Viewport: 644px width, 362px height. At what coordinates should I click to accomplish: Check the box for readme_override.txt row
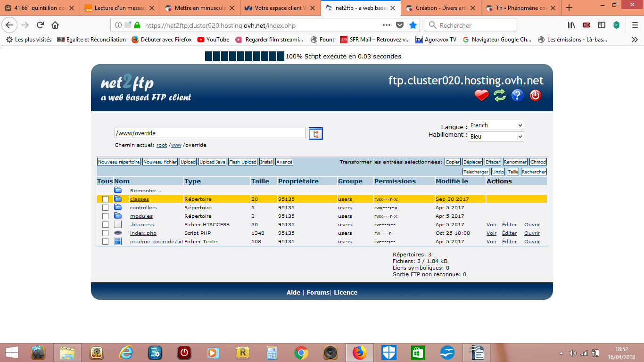105,241
